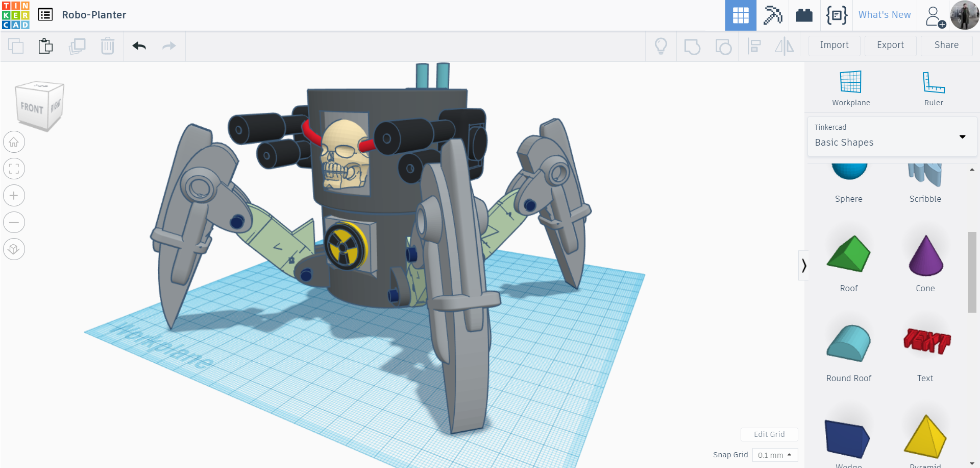
Task: Open the Tinkercad logo home link
Action: 16,15
